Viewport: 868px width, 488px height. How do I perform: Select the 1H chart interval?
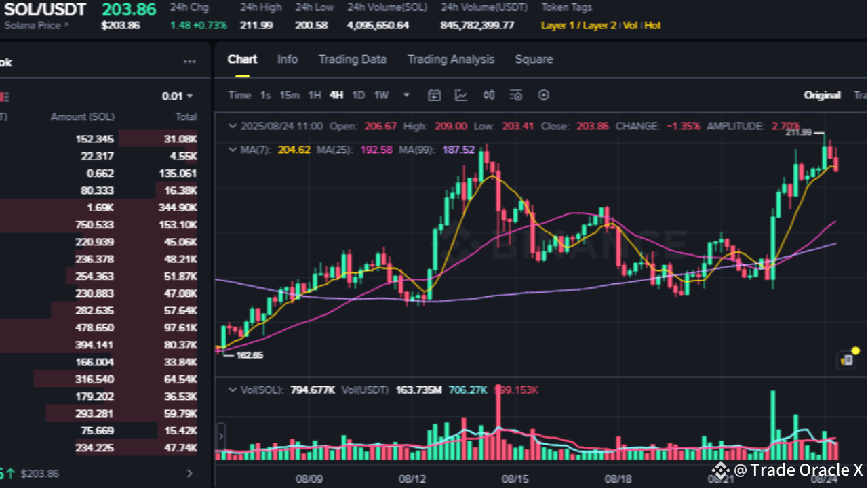coord(315,95)
